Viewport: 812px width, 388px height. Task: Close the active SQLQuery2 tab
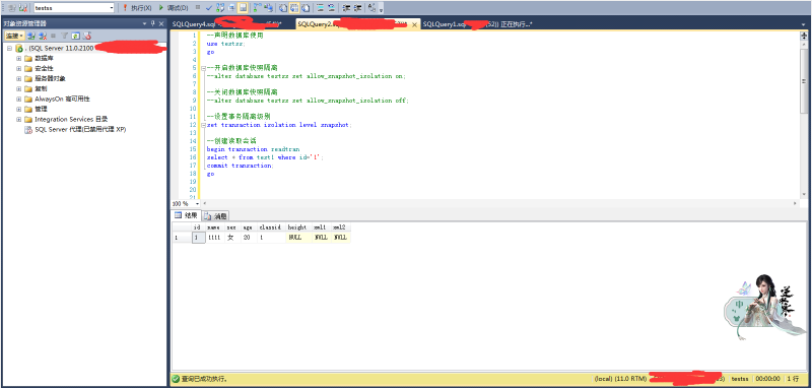point(414,24)
